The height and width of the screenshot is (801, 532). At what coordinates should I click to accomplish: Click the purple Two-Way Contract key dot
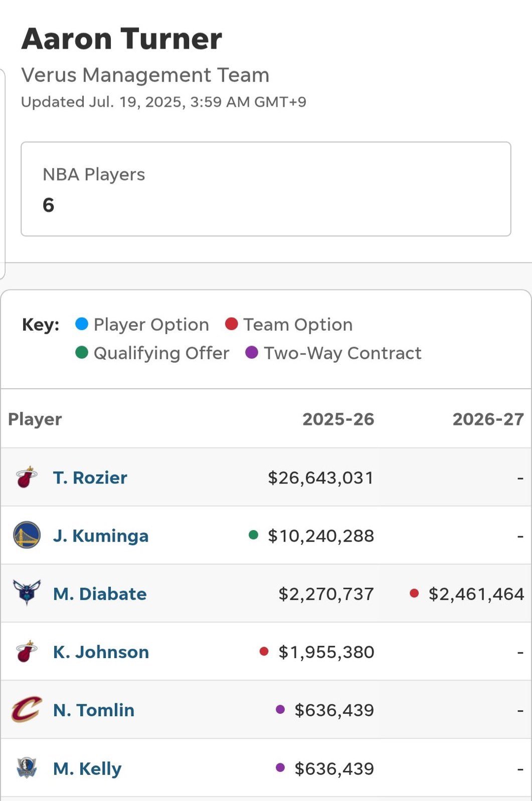(251, 352)
